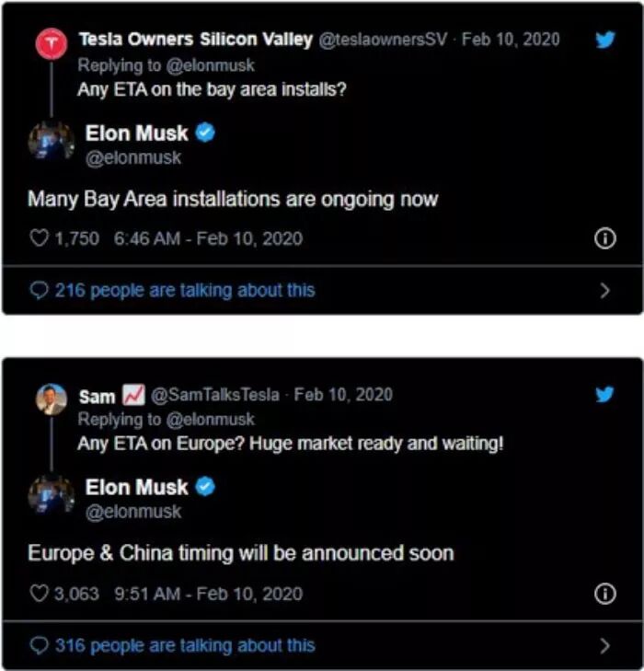Open the info icon on the Bay Area tweet
The width and height of the screenshot is (644, 671).
[x=604, y=238]
